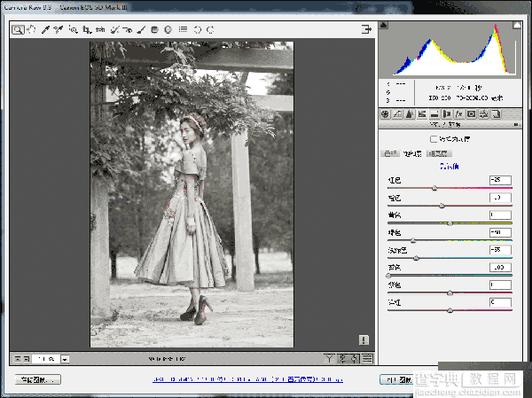The image size is (532, 398).
Task: Focus the Yellows saturation value field
Action: coord(500,215)
